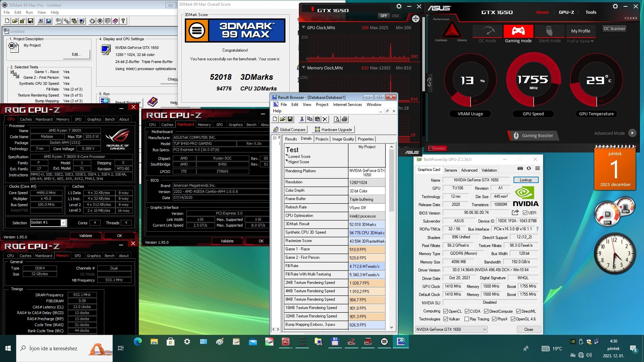Click Copy icon in Result Browser toolbar
The width and height of the screenshot is (644, 362).
point(309,119)
